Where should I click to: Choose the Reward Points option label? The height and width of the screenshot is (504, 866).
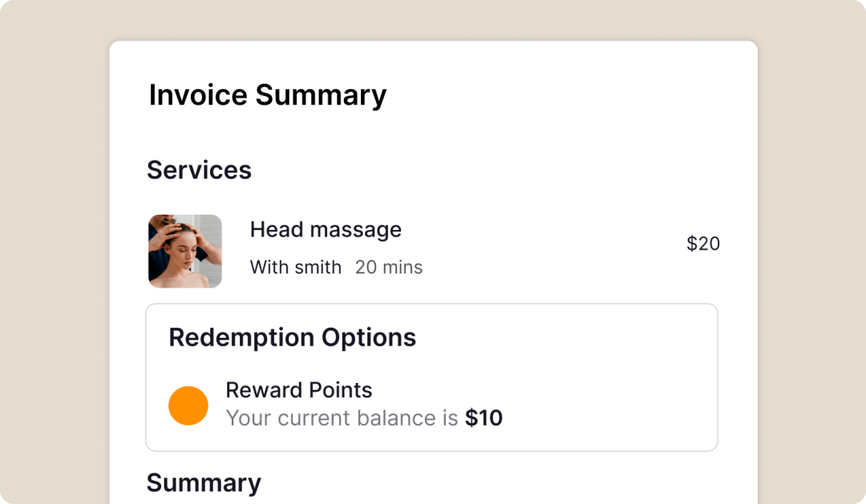299,390
